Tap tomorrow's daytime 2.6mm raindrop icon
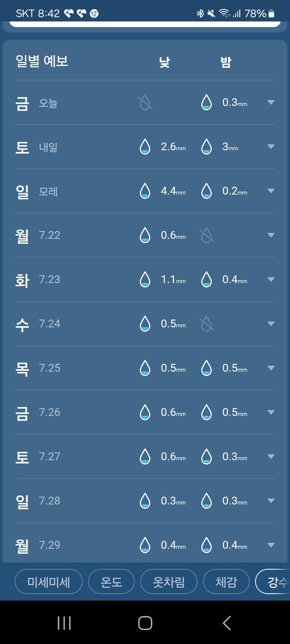Viewport: 290px width, 644px height. tap(145, 147)
